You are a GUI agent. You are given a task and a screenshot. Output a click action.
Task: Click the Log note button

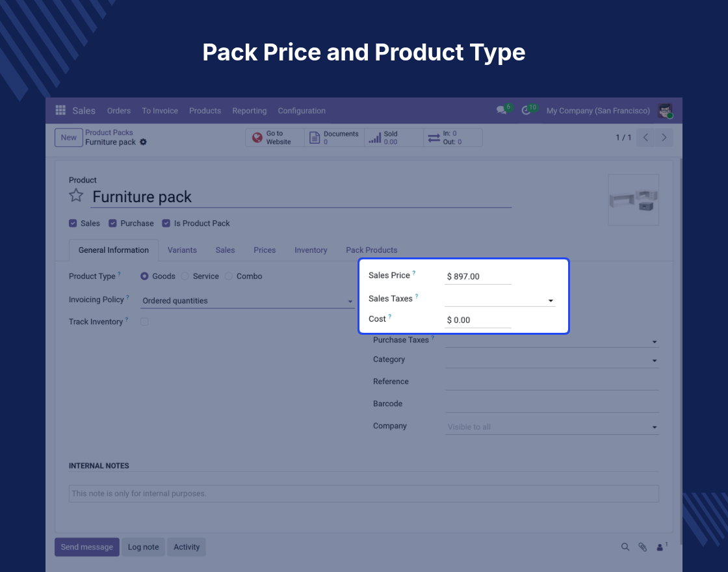click(x=144, y=547)
